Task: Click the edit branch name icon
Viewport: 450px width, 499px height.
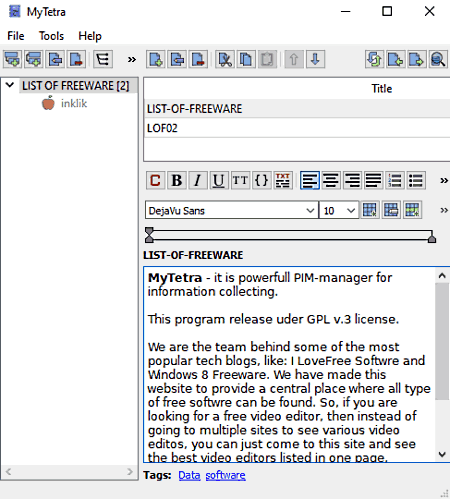Action: click(x=55, y=60)
